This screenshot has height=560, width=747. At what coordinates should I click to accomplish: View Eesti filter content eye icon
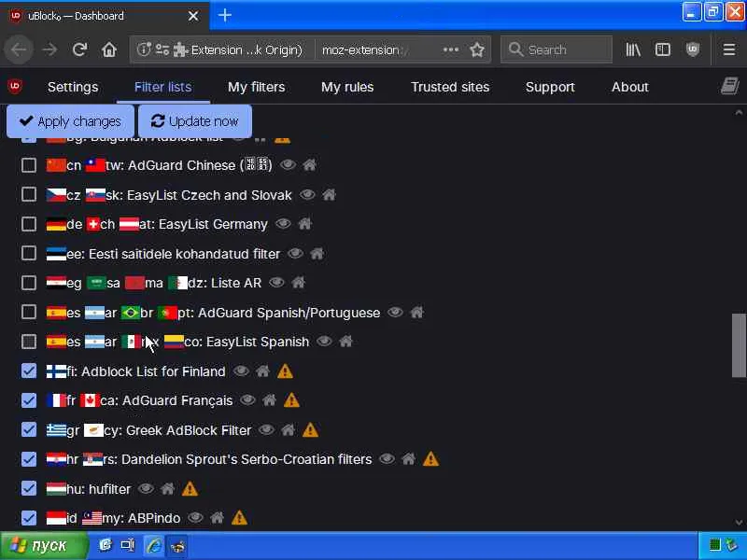coord(295,253)
